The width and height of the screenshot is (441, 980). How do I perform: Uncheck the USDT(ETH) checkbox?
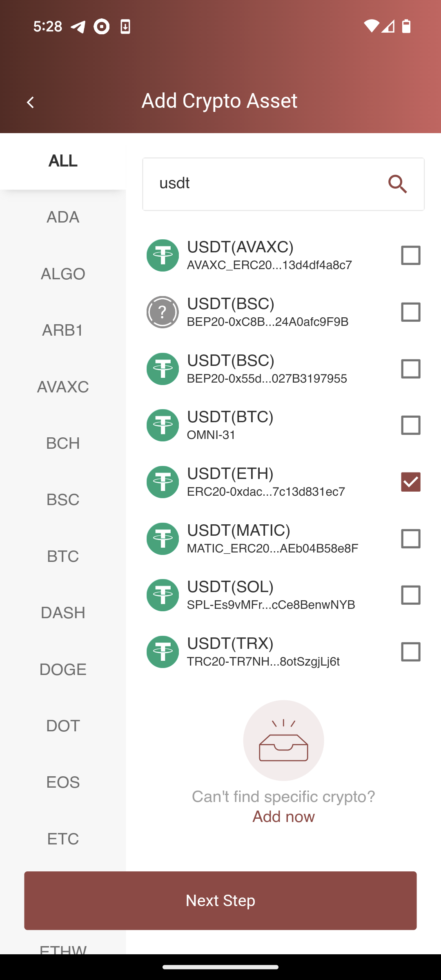[410, 482]
